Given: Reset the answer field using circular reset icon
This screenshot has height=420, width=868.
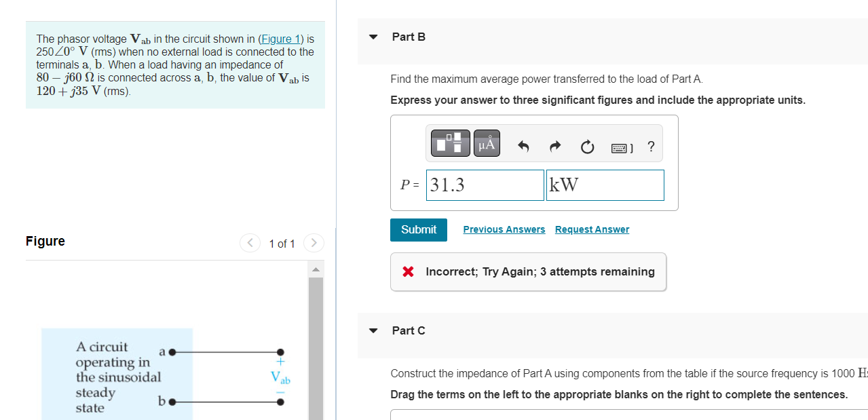Looking at the screenshot, I should tap(587, 145).
